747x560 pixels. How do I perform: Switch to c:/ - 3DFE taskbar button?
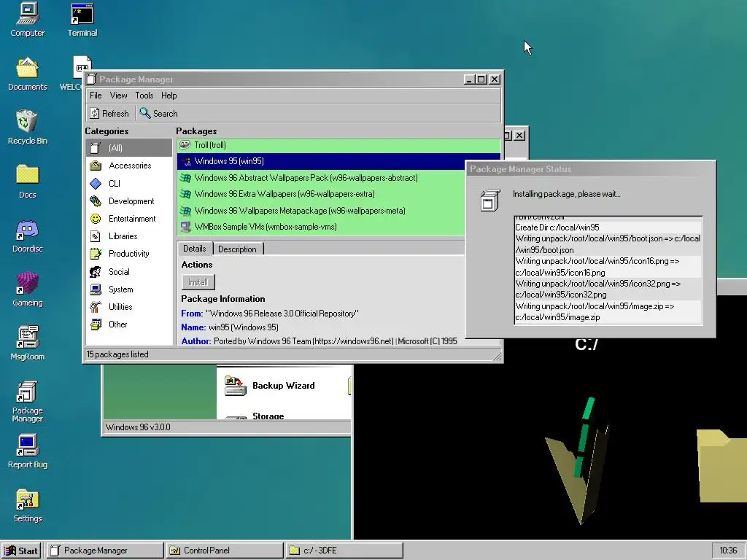tap(344, 551)
